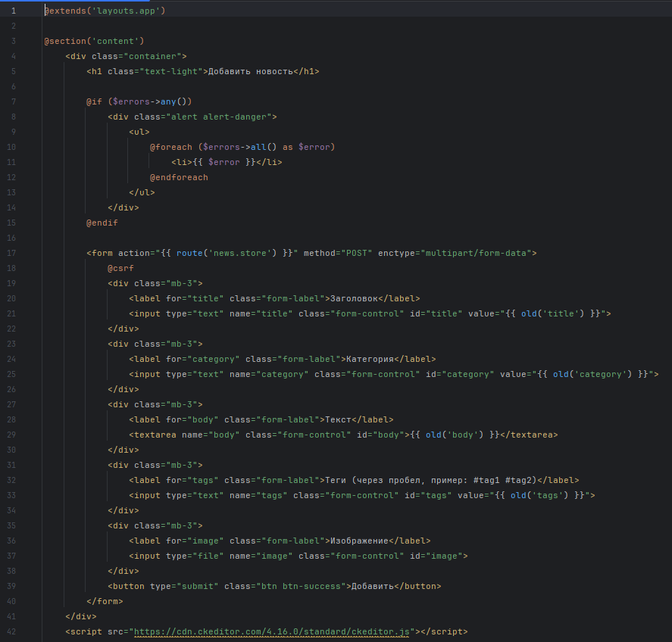Click the for="category" attribute value
The width and height of the screenshot is (672, 642).
pyautogui.click(x=214, y=360)
